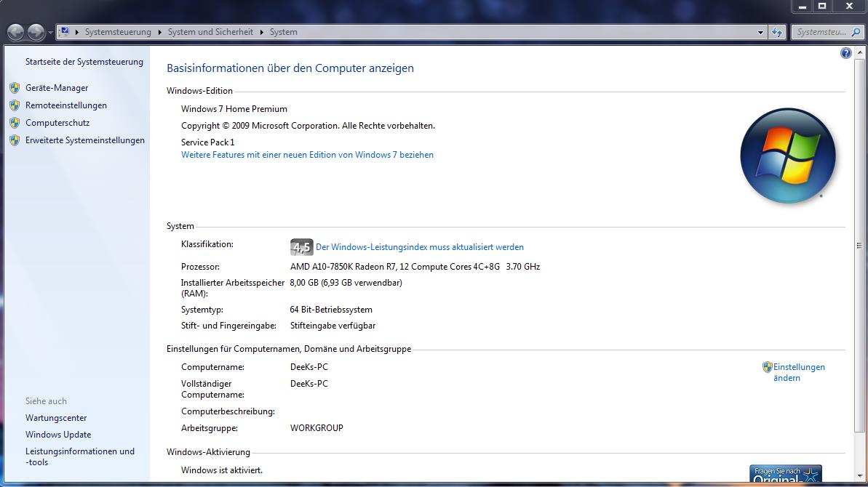Expand the arrow after Systemsteuerung breadcrumb
The height and width of the screenshot is (487, 868).
point(160,32)
